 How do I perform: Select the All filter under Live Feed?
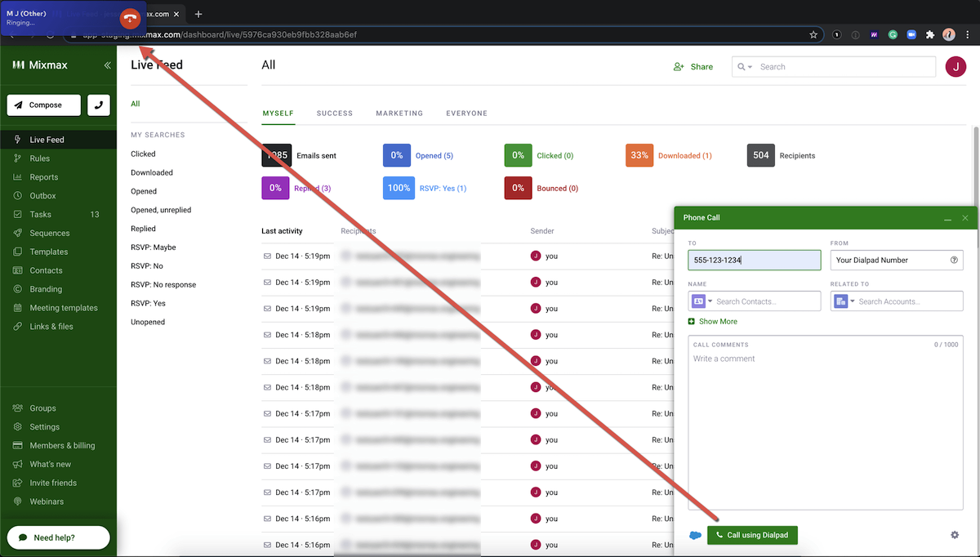coord(136,104)
